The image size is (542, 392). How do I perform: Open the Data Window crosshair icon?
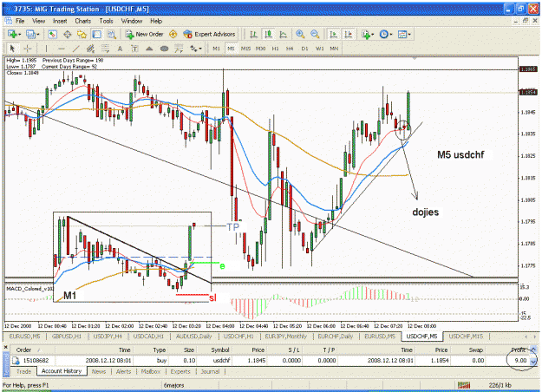pos(68,34)
